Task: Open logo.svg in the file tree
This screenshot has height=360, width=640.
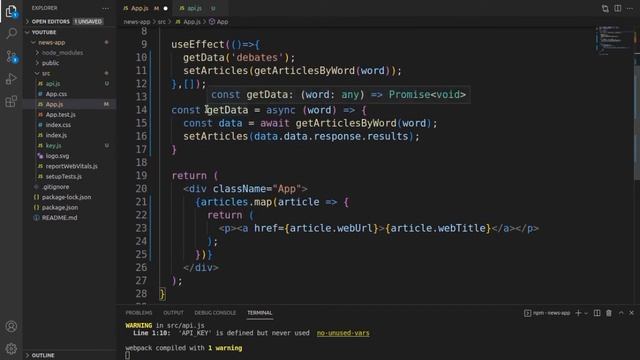Action: 69,156
